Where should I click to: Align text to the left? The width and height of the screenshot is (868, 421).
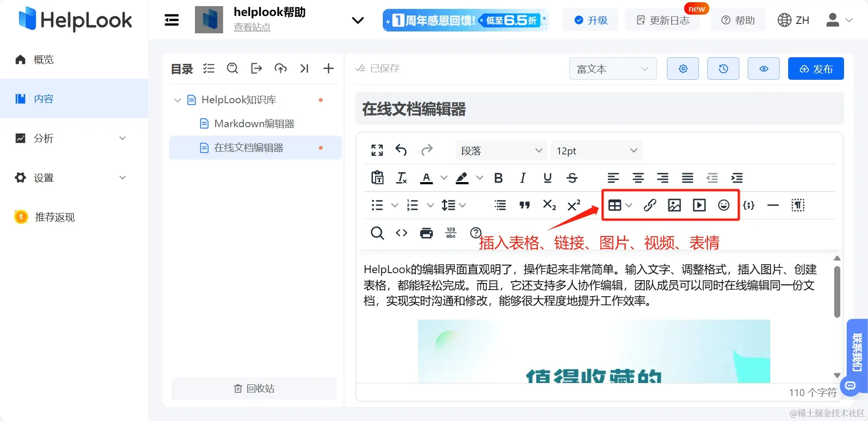point(613,178)
